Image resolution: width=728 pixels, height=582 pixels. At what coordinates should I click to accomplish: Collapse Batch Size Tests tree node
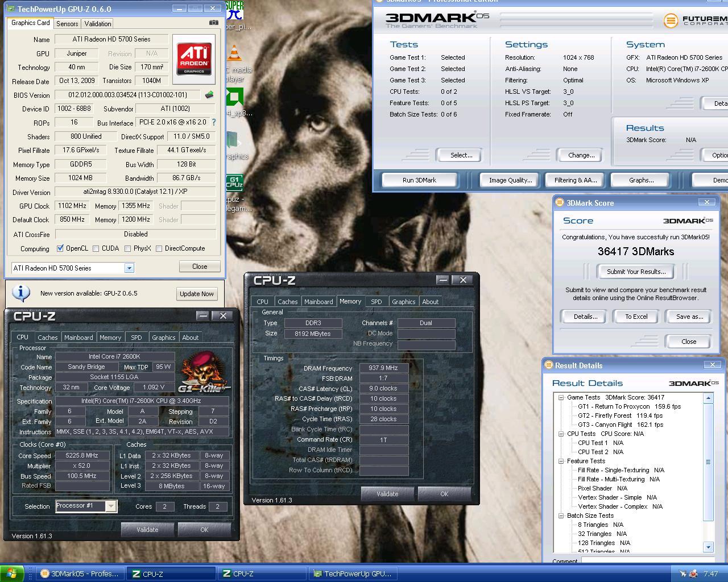561,516
